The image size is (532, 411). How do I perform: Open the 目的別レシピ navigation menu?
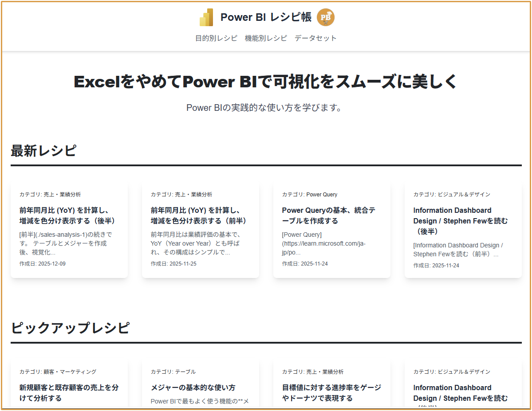pos(216,38)
